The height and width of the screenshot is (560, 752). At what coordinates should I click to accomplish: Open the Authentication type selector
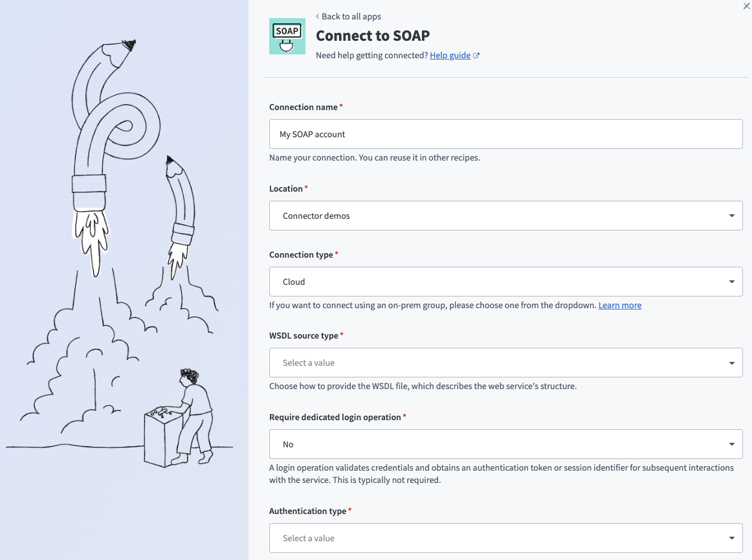click(506, 538)
